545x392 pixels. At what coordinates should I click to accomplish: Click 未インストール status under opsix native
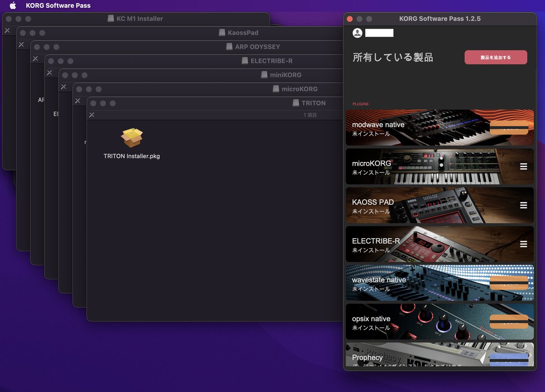[x=371, y=328]
